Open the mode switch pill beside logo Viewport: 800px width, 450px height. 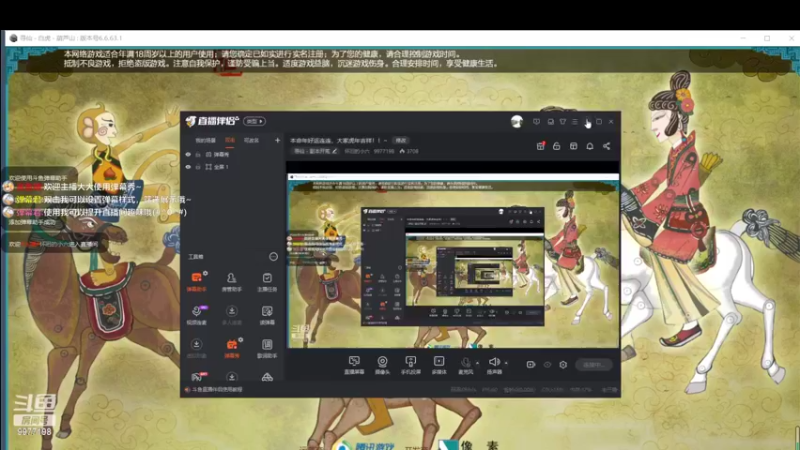point(254,121)
